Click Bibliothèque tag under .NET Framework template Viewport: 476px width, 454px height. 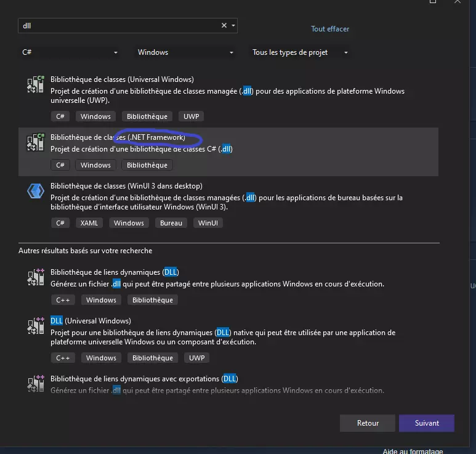(147, 165)
